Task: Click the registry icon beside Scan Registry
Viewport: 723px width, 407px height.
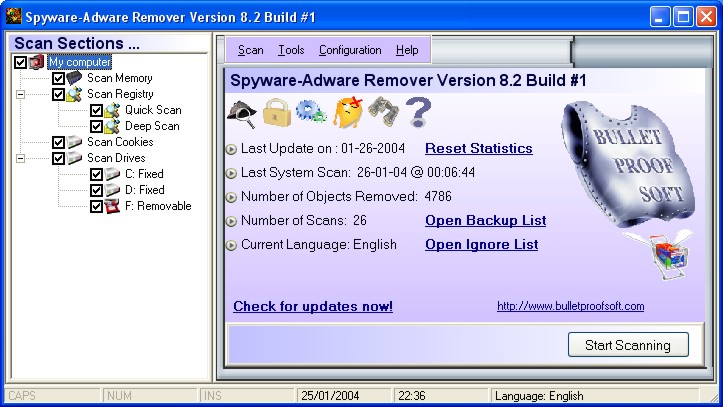Action: 74,94
